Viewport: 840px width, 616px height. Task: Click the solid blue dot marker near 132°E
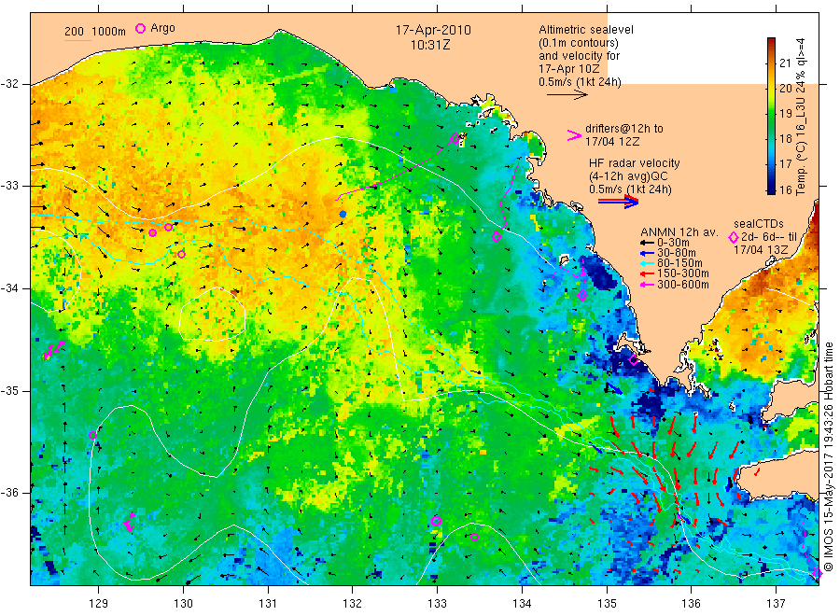pyautogui.click(x=343, y=215)
